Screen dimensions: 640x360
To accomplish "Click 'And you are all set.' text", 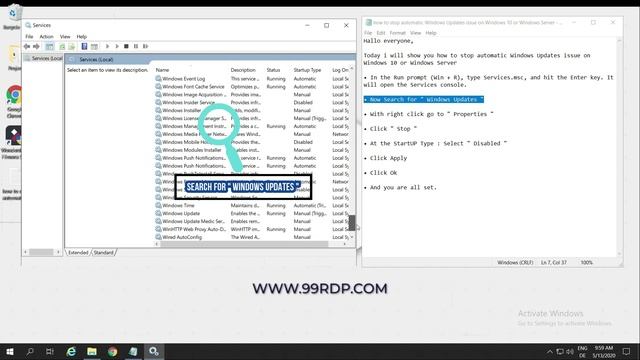I will click(x=403, y=188).
